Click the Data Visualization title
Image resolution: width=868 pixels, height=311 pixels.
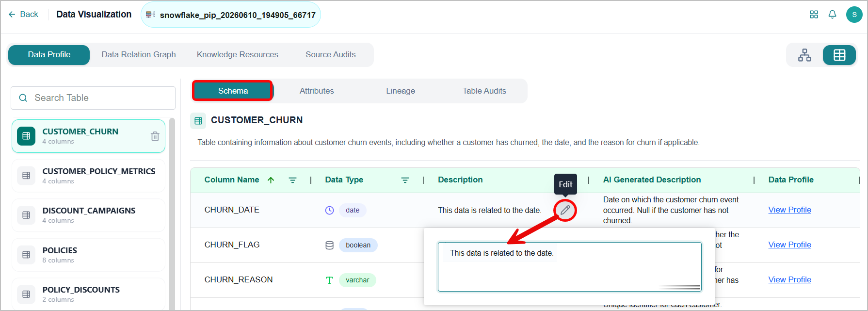pyautogui.click(x=94, y=14)
